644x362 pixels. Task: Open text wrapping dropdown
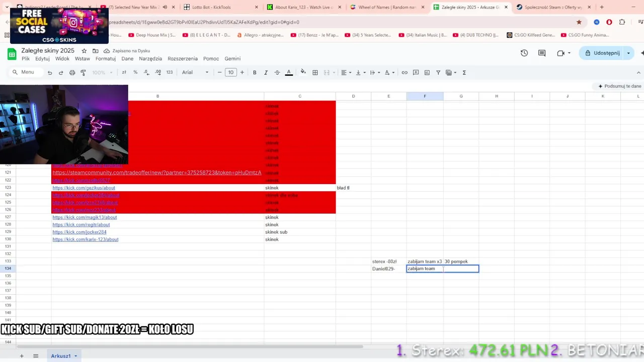(x=375, y=72)
